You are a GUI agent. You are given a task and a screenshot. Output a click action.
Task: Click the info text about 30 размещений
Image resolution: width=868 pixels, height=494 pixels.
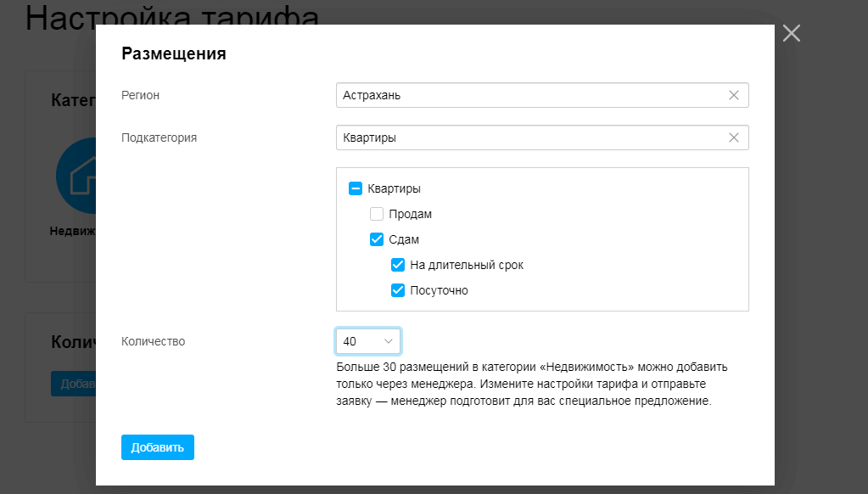532,384
